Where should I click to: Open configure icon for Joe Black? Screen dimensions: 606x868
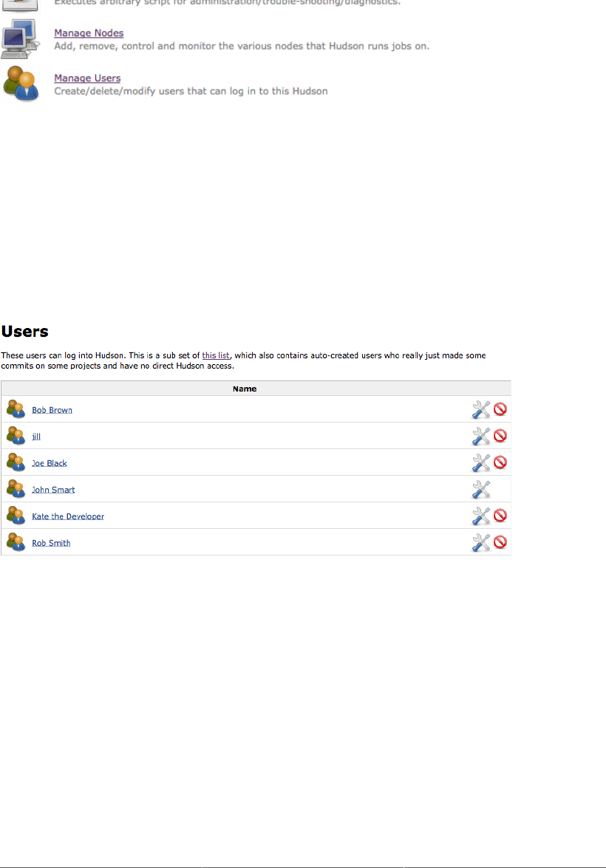(481, 462)
